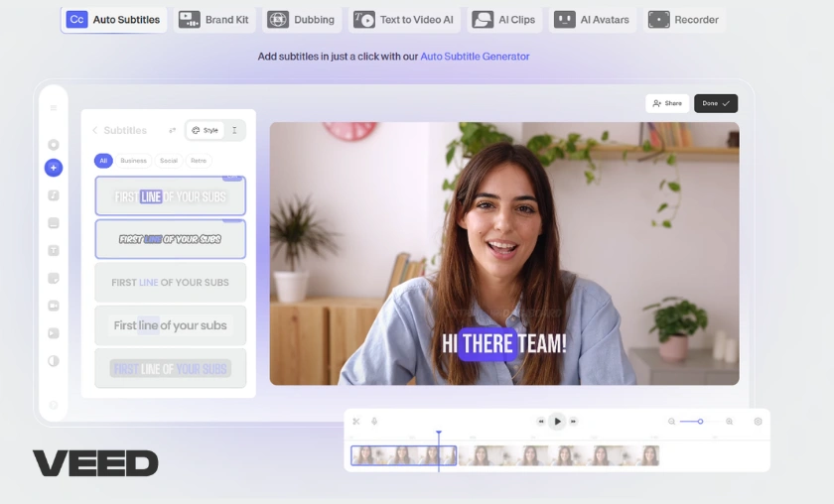This screenshot has height=504, width=834.
Task: Open the AI Avatars tab
Action: [x=592, y=20]
